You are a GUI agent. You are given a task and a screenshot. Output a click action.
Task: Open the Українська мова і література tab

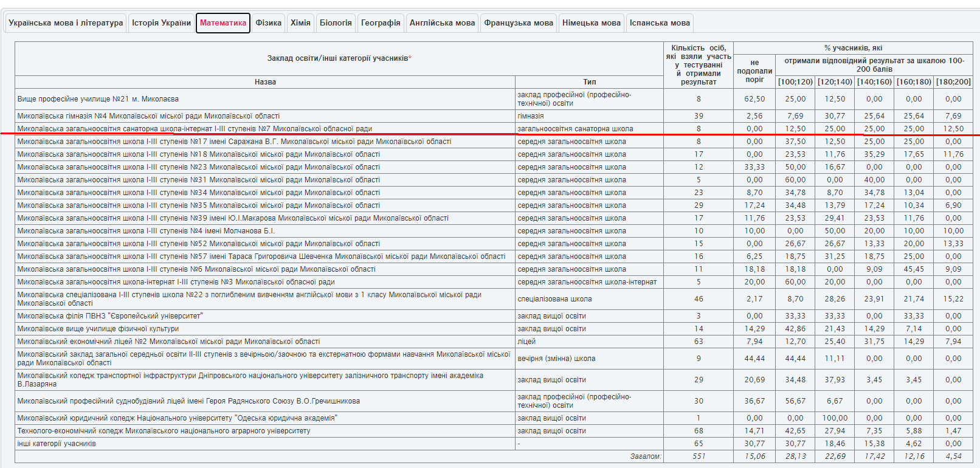pyautogui.click(x=66, y=23)
